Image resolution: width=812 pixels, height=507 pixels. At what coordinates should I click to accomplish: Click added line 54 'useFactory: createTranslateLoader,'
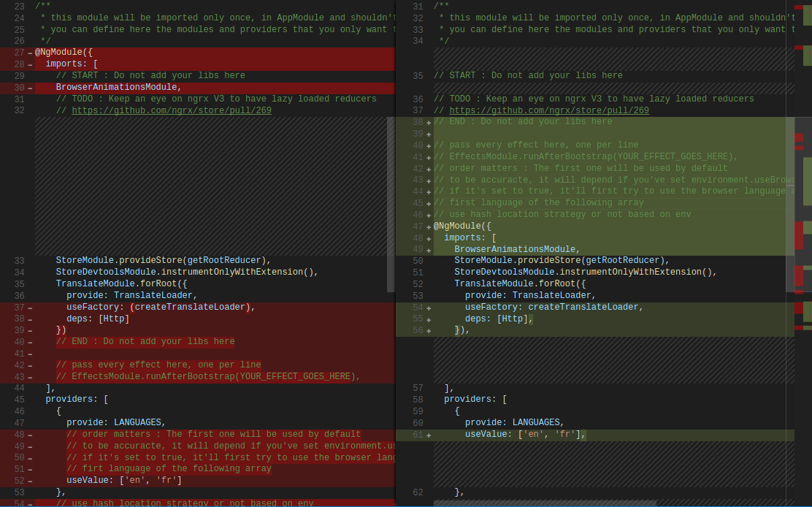[x=554, y=307]
